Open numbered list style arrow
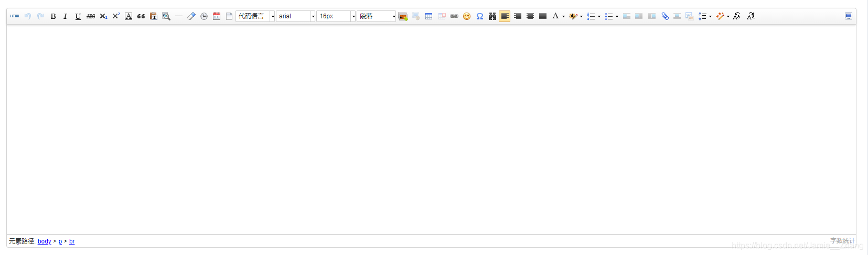The height and width of the screenshot is (255, 868). [599, 16]
